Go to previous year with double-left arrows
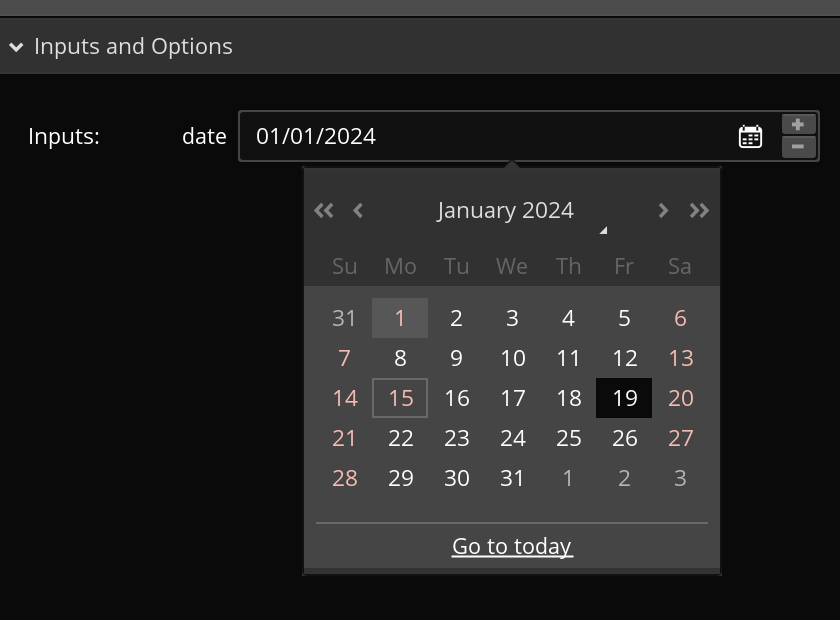The image size is (840, 620). [324, 210]
